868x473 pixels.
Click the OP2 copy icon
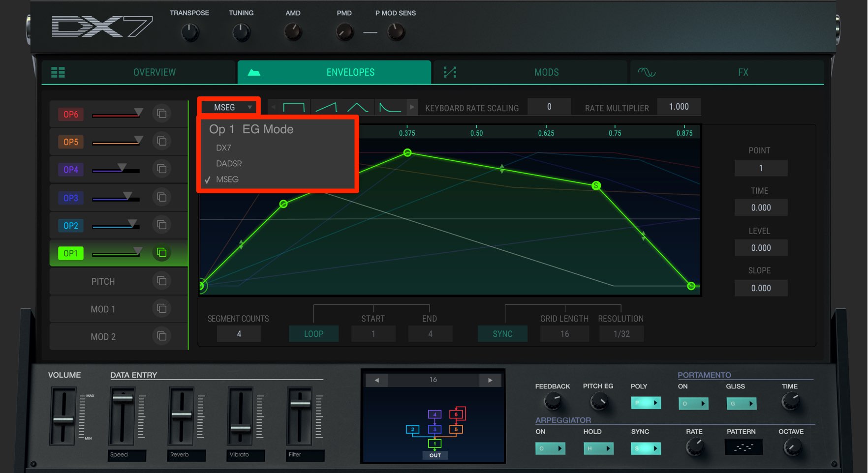[161, 225]
